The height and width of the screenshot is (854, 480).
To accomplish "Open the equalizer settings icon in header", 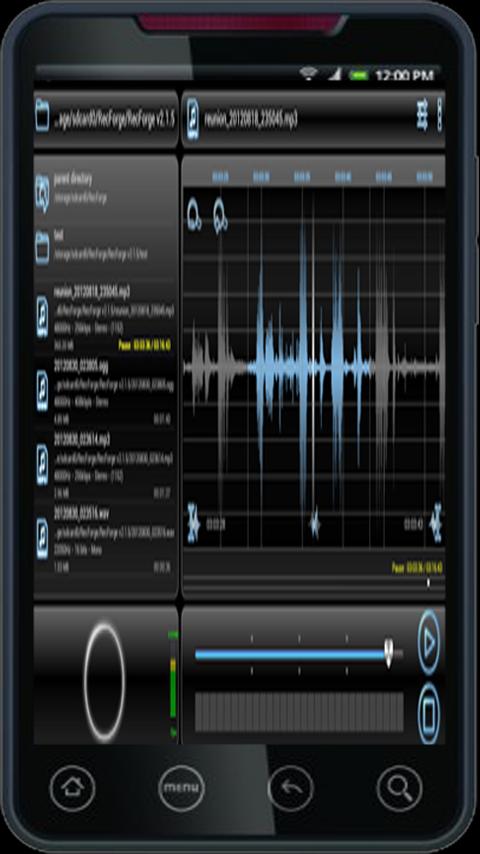I will point(422,115).
